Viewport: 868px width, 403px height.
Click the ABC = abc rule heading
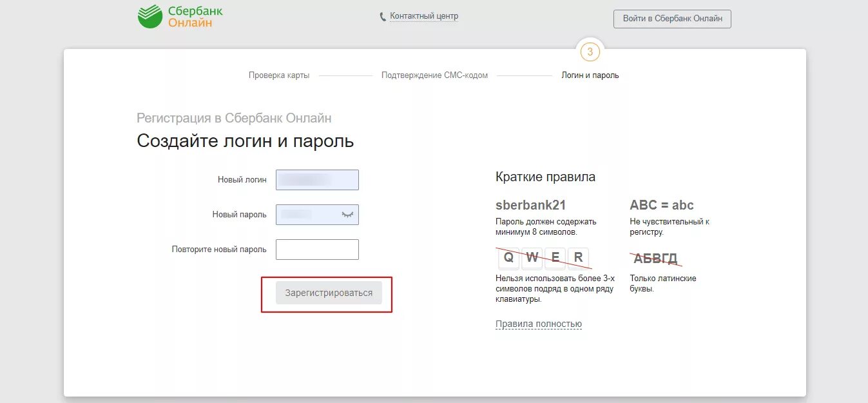[x=662, y=205]
